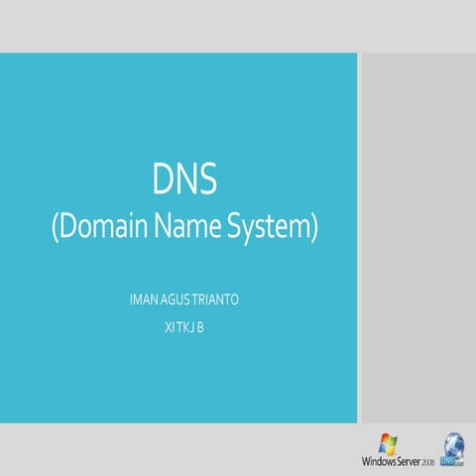
Task: Select the author name IMAN AGUS TRIANTO
Action: click(184, 299)
